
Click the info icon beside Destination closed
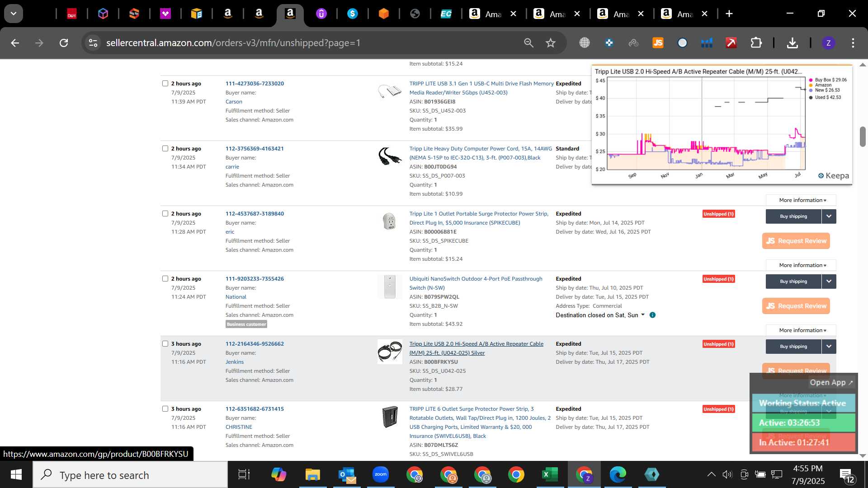652,315
